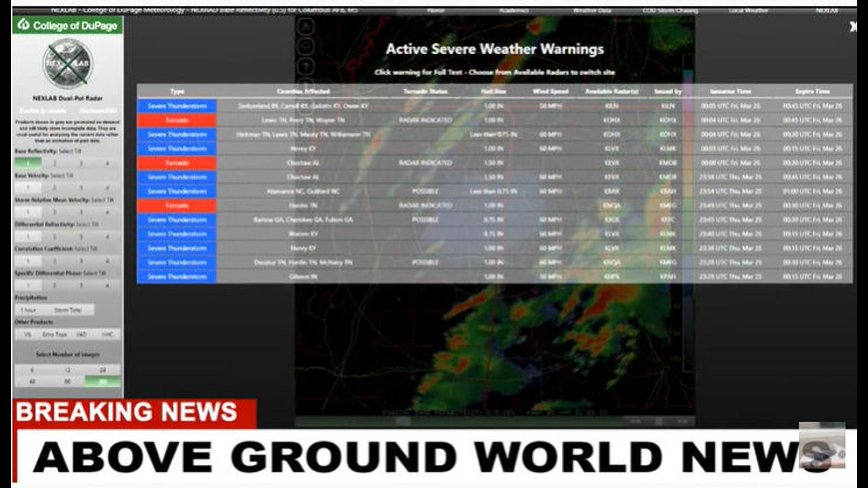Viewport: 868px width, 488px height.
Task: Open the Local Weather menu
Action: point(748,11)
